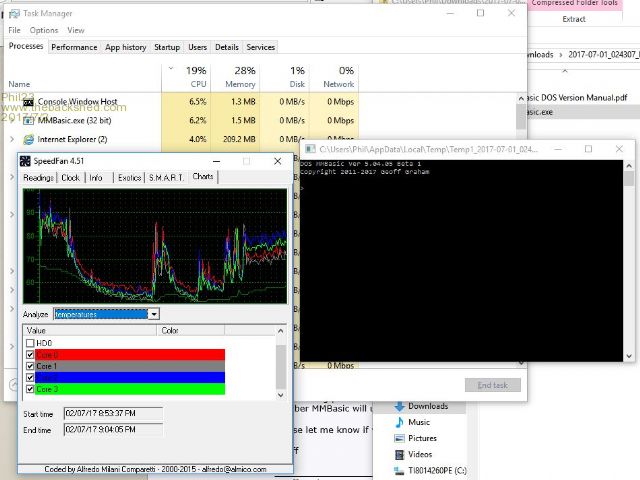Click the End task button
Viewport: 640px width, 480px height.
click(x=492, y=385)
